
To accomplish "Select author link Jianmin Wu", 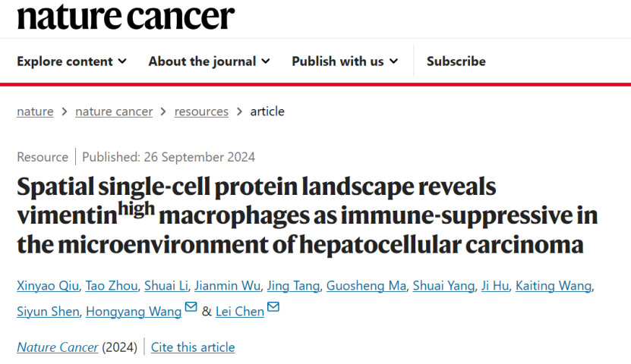I will pos(227,286).
